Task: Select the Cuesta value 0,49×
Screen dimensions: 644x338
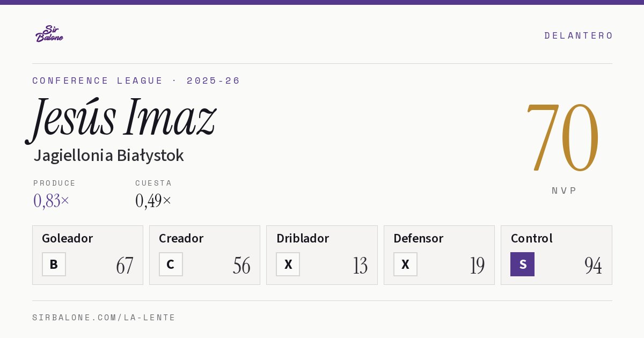Action: (153, 201)
